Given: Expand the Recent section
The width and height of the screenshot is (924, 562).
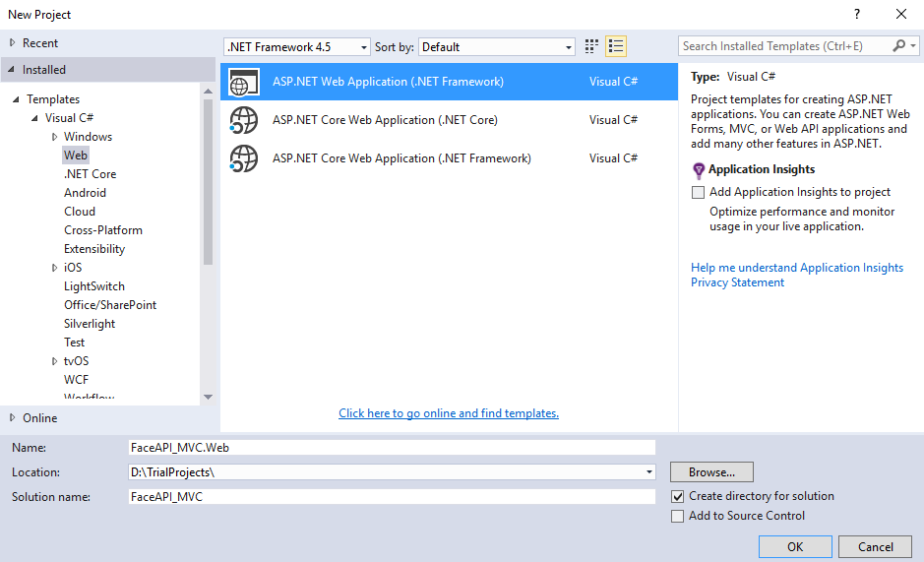Looking at the screenshot, I should [x=13, y=43].
